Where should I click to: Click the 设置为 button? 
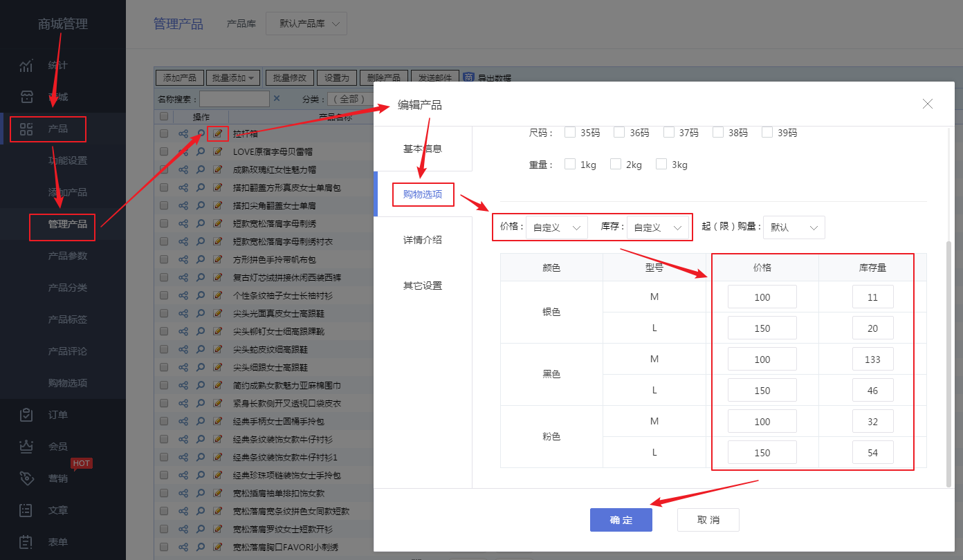pos(338,77)
